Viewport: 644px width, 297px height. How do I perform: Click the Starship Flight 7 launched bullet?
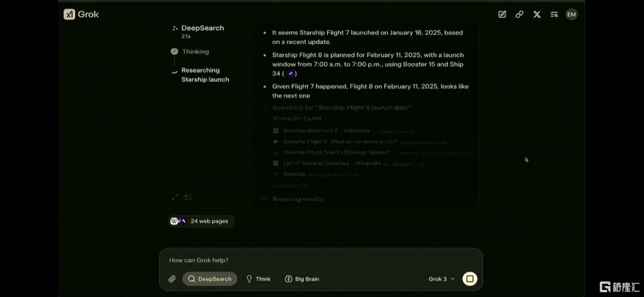pyautogui.click(x=367, y=37)
